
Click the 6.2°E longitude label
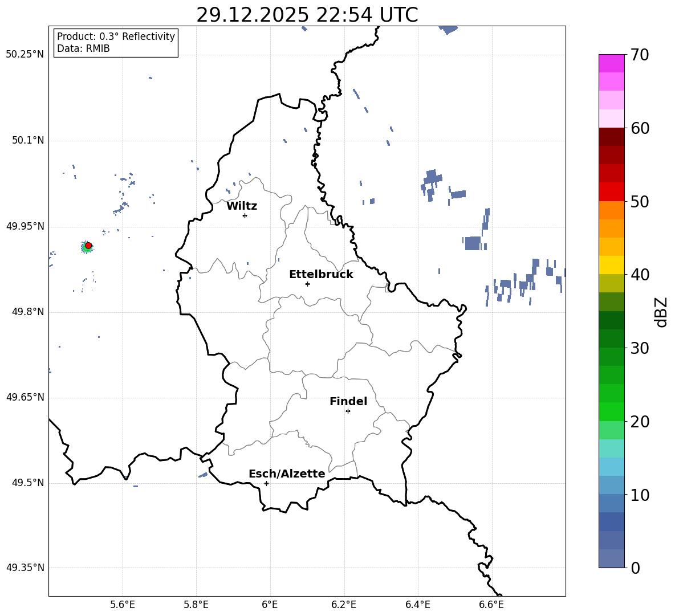tap(344, 605)
